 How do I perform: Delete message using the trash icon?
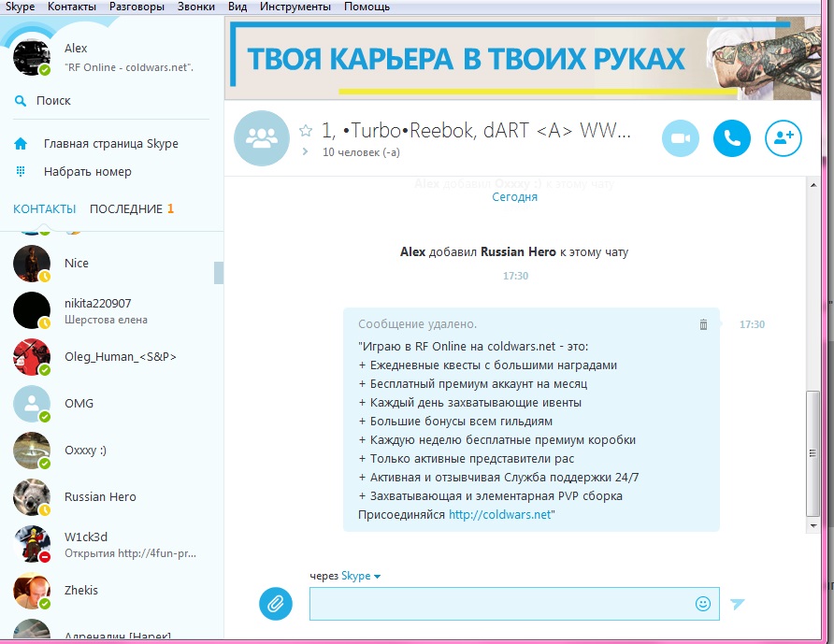pyautogui.click(x=703, y=324)
